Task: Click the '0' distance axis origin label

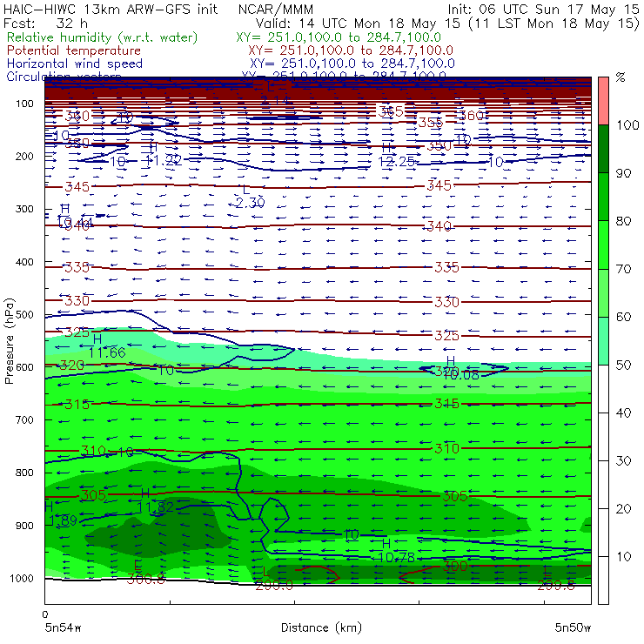Action: click(x=44, y=614)
